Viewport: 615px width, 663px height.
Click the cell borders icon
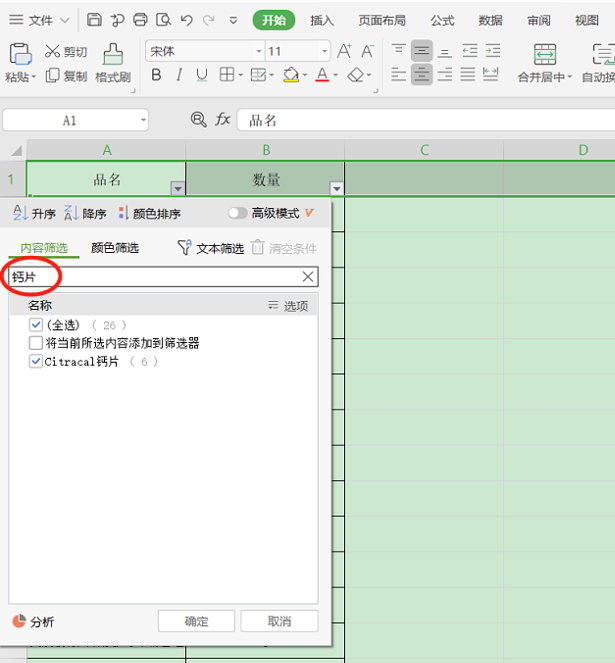point(227,75)
